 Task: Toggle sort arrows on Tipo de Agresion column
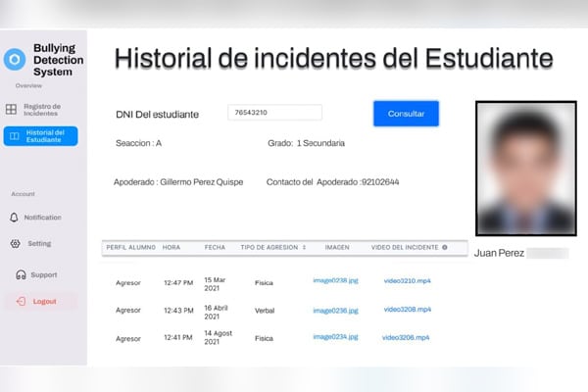coord(305,247)
